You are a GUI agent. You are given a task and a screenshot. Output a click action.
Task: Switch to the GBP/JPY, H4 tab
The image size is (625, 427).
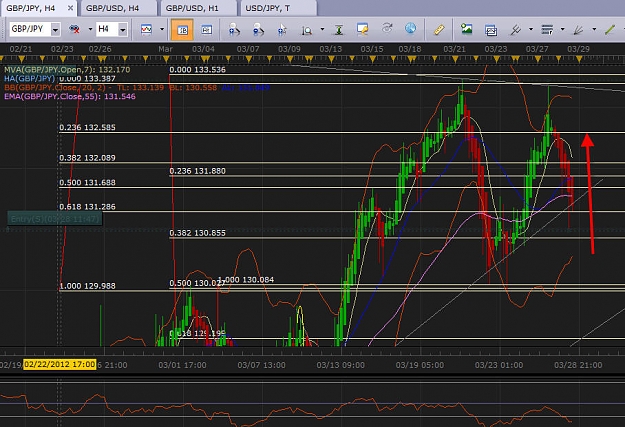click(x=31, y=8)
